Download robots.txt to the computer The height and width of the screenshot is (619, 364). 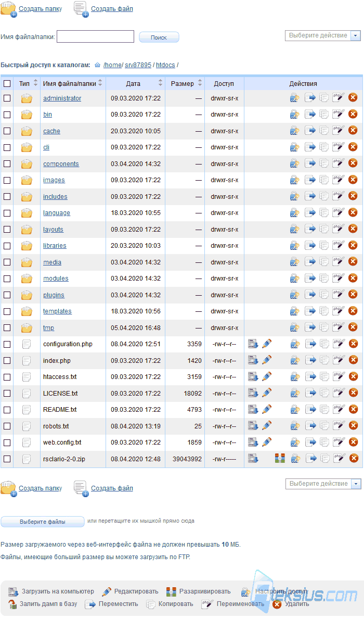[x=253, y=425]
